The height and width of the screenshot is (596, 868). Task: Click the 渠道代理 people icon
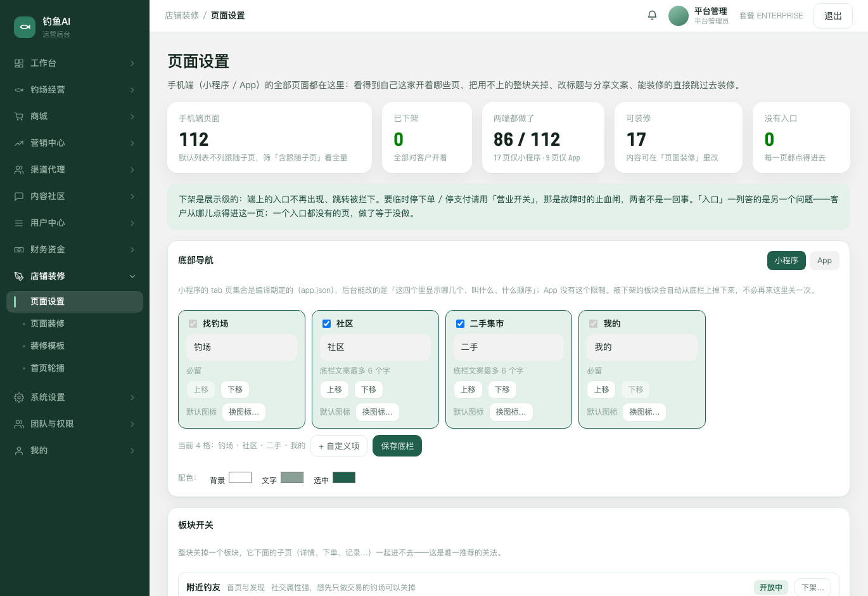tap(19, 170)
